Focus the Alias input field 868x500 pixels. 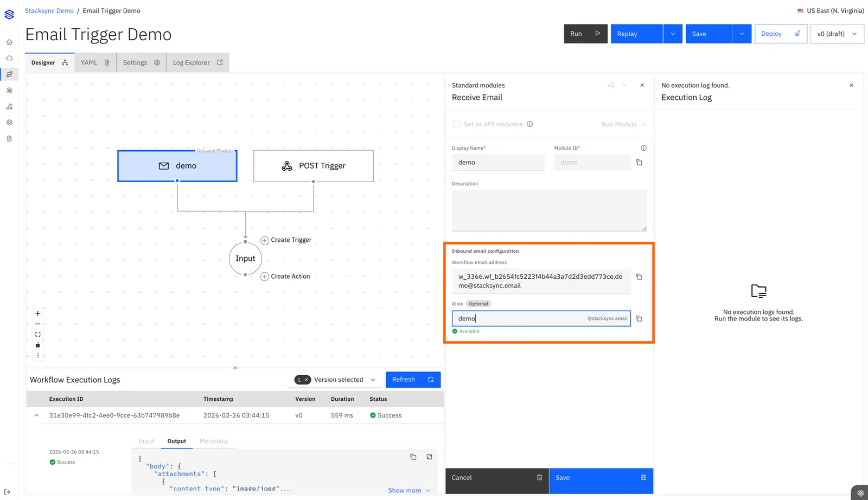tap(541, 318)
